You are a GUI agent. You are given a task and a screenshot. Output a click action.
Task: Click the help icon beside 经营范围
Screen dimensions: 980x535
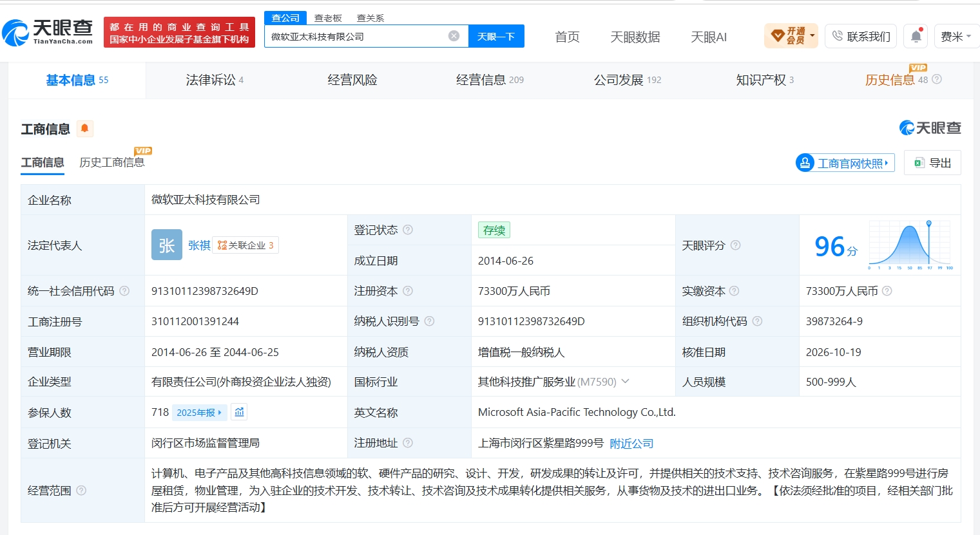(x=81, y=491)
